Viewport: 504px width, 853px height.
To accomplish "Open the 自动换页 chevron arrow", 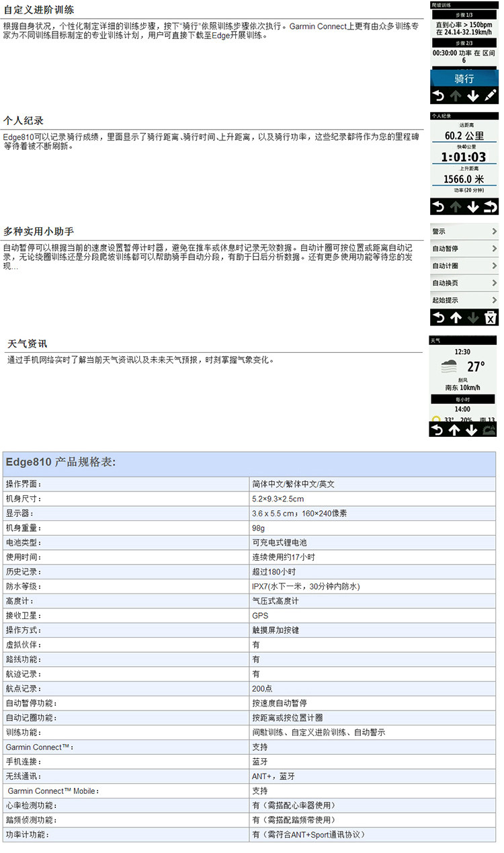I will point(494,284).
